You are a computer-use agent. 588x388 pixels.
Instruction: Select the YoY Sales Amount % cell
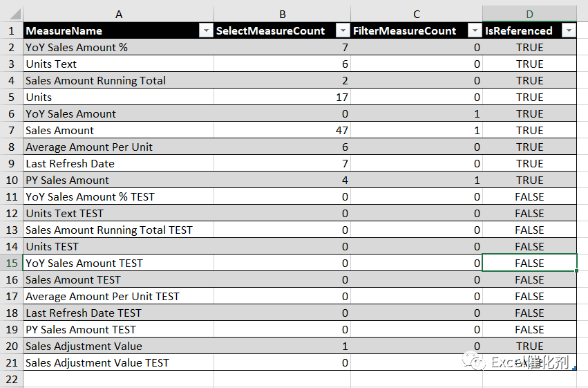[119, 47]
